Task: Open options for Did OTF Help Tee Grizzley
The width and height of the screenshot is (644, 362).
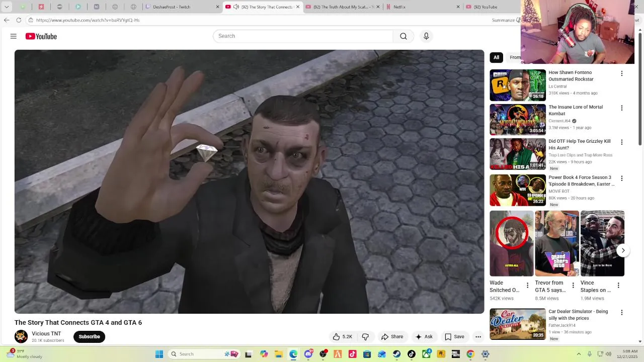Action: tap(622, 142)
